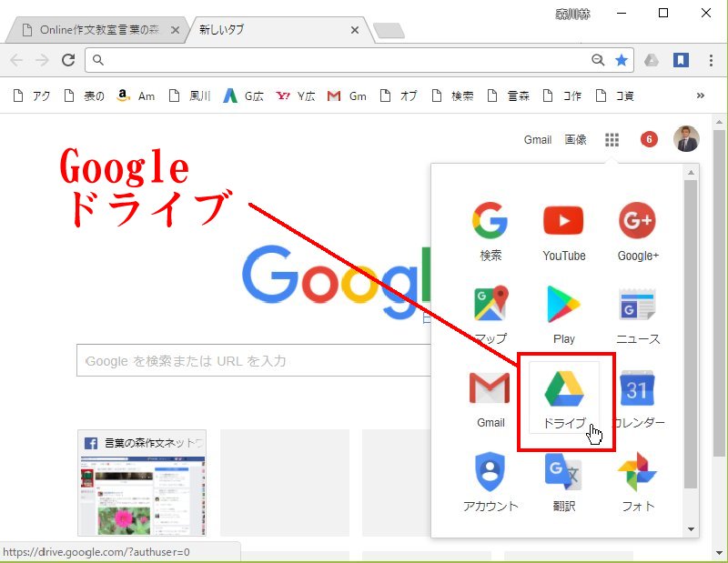Click the main page scroll-down arrow
This screenshot has height=563, width=728.
tap(719, 552)
